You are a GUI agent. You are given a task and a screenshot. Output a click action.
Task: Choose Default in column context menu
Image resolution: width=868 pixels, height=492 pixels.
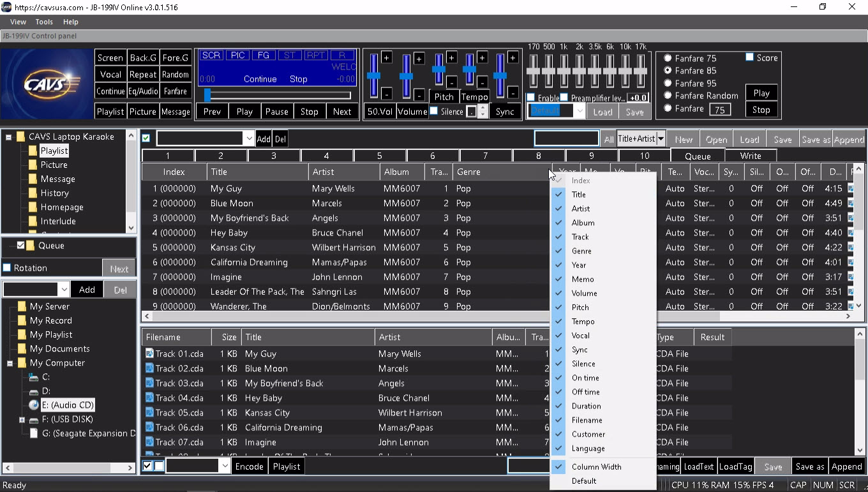[603, 481]
